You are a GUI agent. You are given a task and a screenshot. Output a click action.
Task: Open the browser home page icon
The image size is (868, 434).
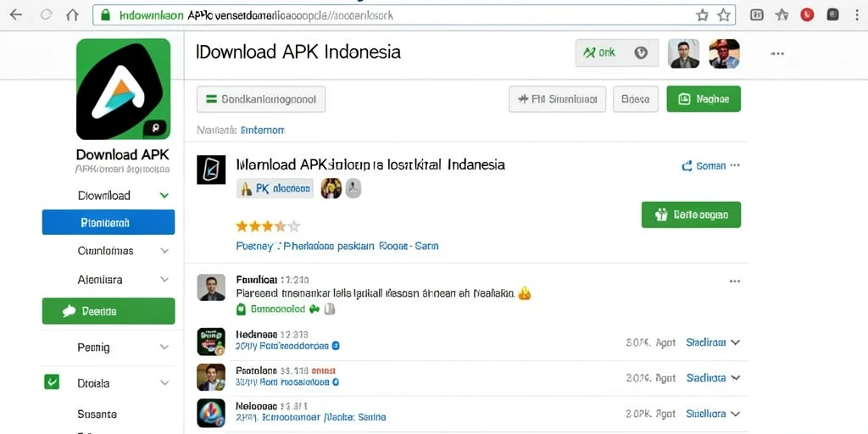tap(73, 15)
